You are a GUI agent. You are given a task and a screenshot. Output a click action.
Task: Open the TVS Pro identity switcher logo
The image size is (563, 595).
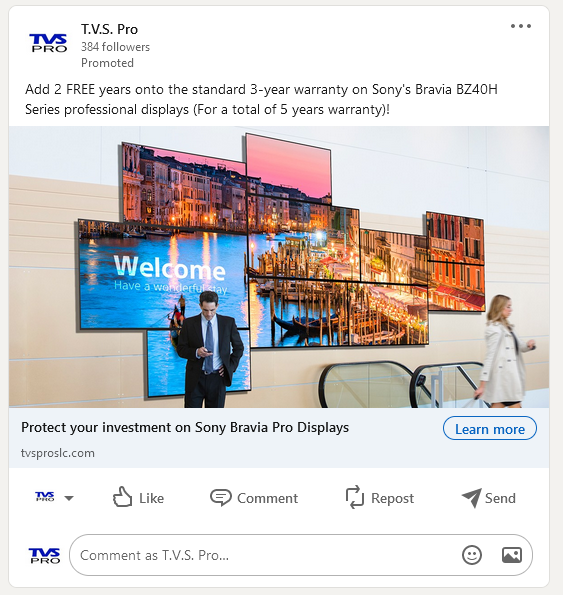[45, 496]
